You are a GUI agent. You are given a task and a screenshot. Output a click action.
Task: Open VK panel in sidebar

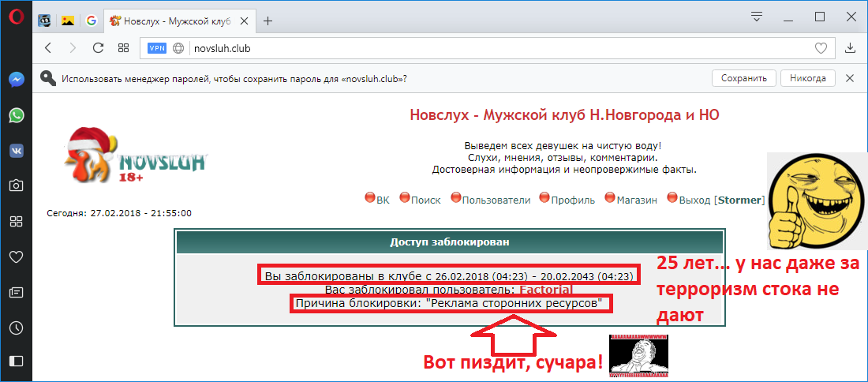[16, 151]
